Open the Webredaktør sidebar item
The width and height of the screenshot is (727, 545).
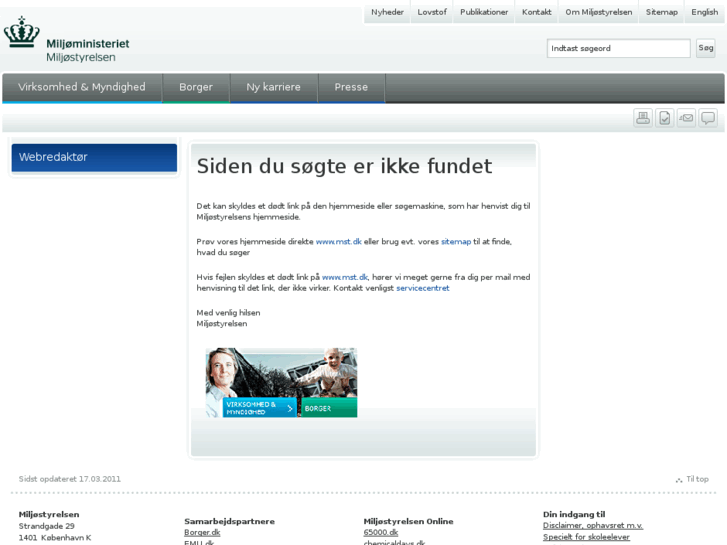tap(94, 157)
